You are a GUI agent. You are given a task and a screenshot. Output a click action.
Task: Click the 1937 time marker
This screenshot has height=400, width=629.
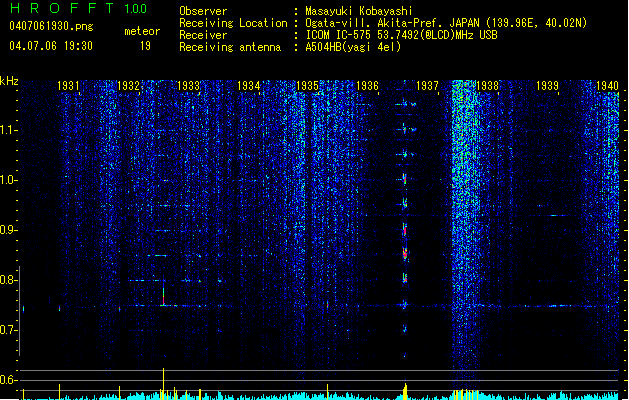pos(427,86)
